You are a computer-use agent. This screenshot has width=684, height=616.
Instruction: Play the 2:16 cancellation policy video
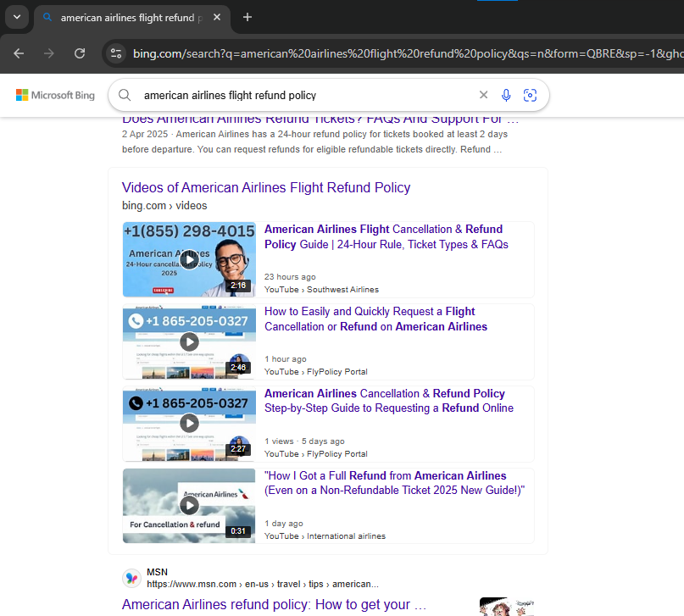[x=189, y=258]
